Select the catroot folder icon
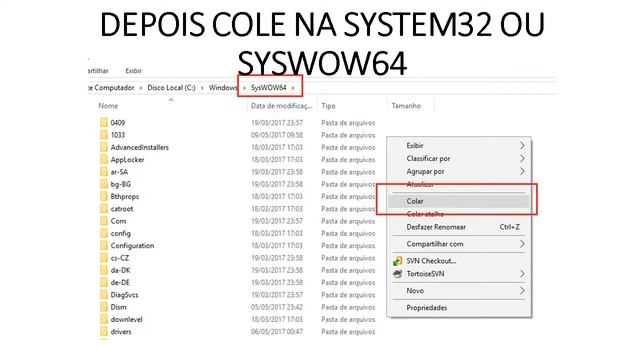 pyautogui.click(x=104, y=209)
